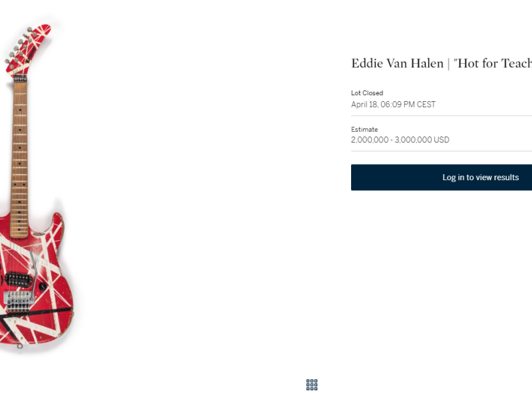The height and width of the screenshot is (399, 532).
Task: Click the Estimate label
Action: 364,129
